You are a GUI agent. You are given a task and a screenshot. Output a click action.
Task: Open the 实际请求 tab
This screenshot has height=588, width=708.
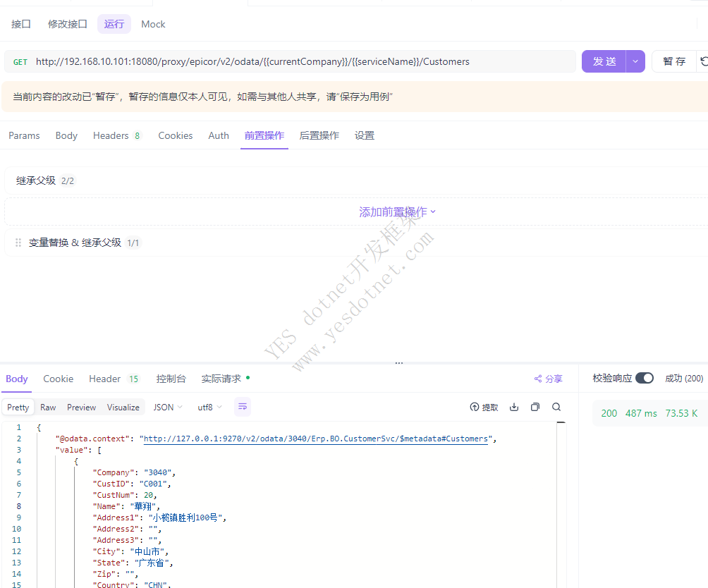(226, 379)
